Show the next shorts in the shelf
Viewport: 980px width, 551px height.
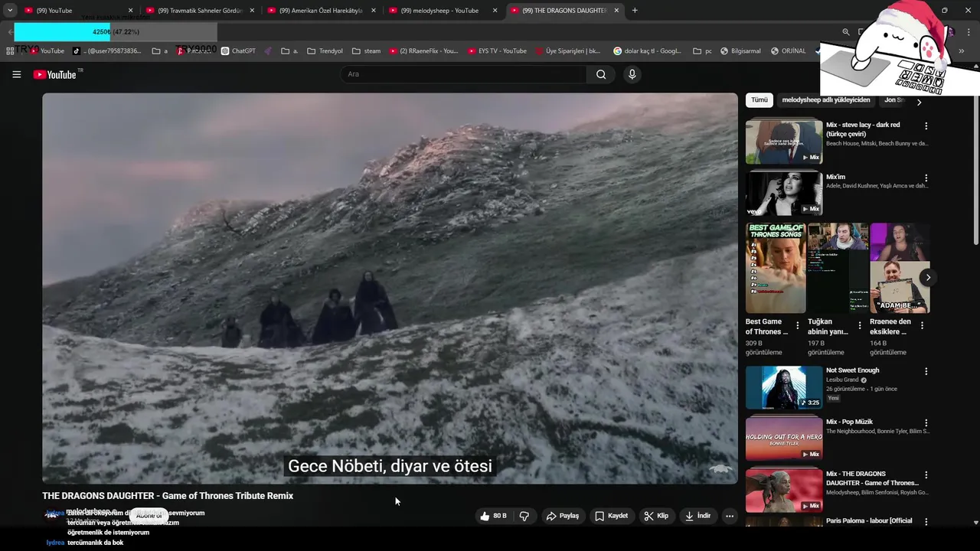click(x=927, y=278)
